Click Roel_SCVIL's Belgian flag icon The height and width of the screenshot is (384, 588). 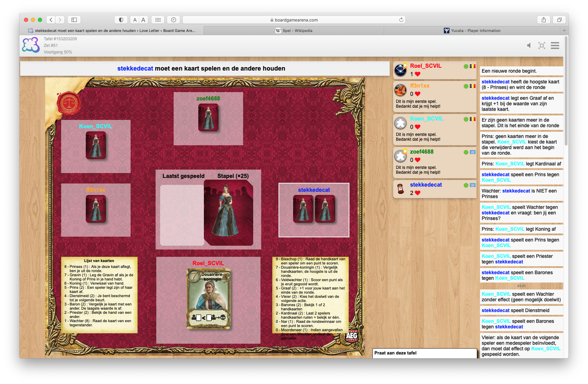tap(473, 66)
